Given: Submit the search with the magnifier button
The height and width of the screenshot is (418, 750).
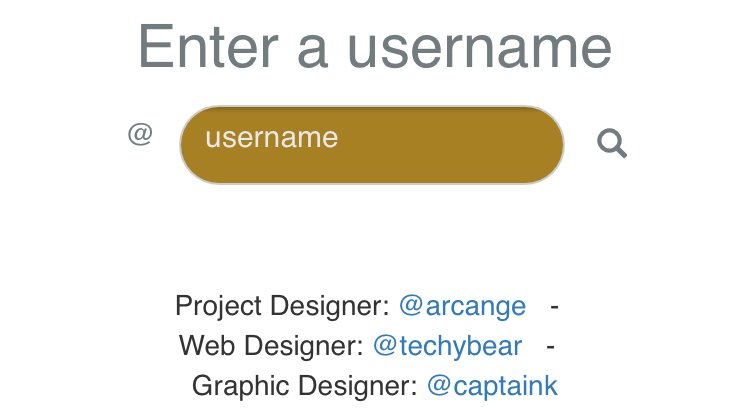Looking at the screenshot, I should click(612, 144).
